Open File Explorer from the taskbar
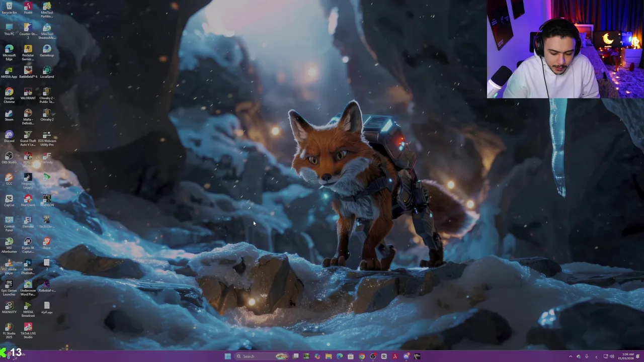The height and width of the screenshot is (362, 644). pos(329,356)
